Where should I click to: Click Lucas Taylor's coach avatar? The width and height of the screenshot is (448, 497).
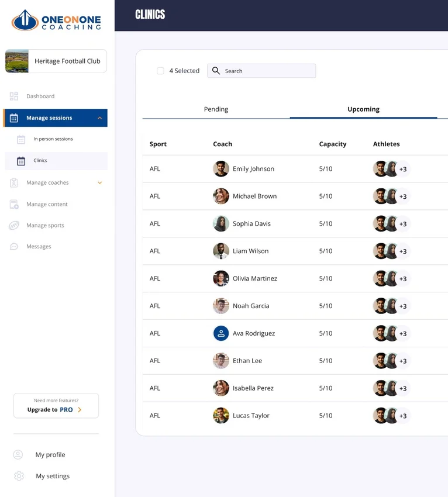coord(221,416)
